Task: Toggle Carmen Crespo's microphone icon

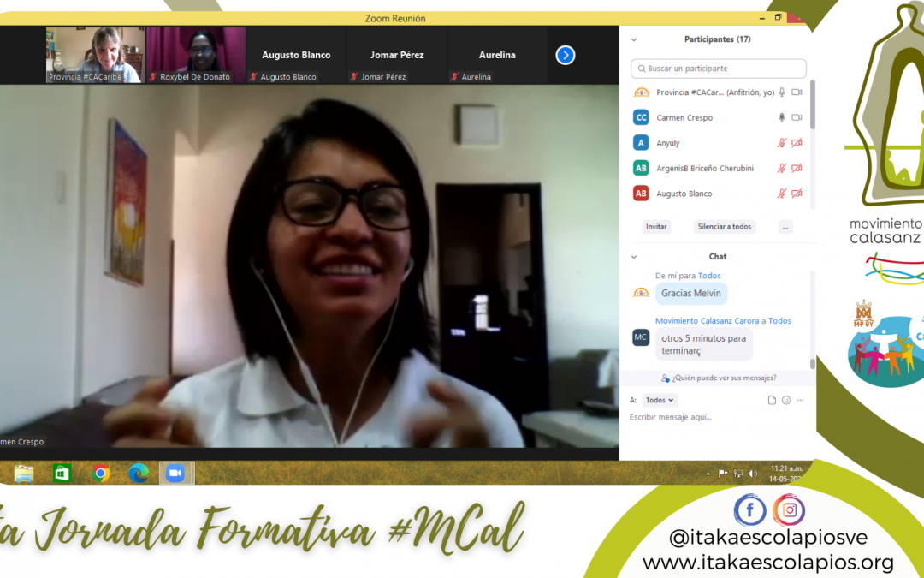Action: (781, 117)
